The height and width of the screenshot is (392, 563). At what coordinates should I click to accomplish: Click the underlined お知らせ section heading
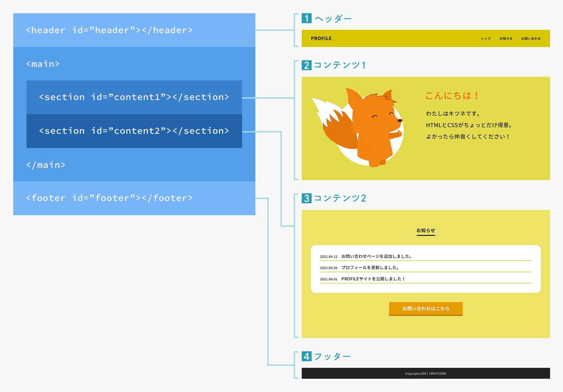[x=426, y=231]
